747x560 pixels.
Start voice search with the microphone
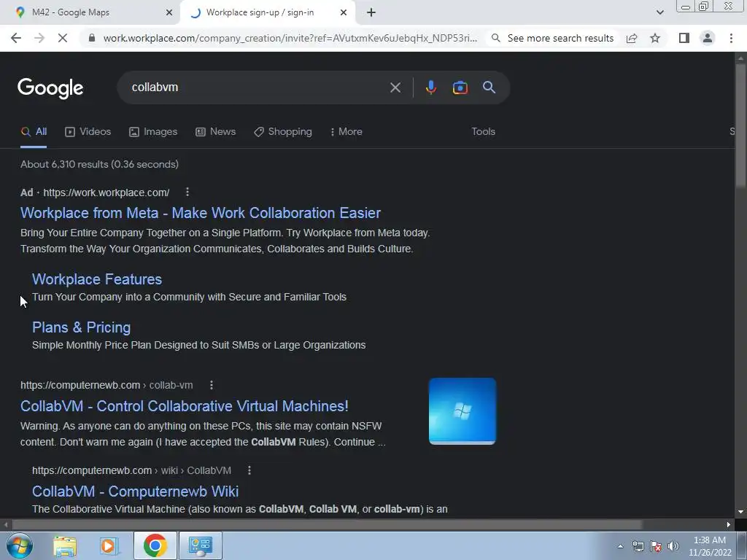click(430, 87)
